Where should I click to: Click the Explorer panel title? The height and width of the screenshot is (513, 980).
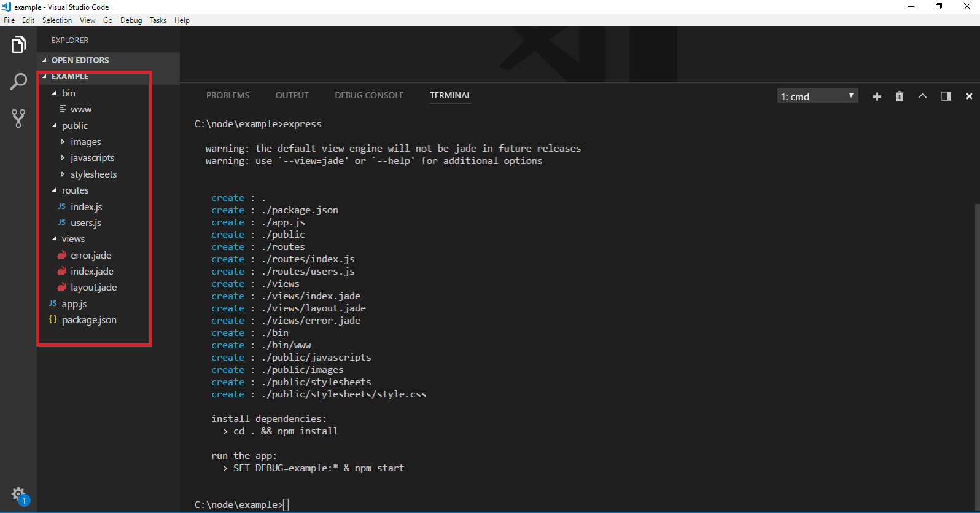pos(70,41)
